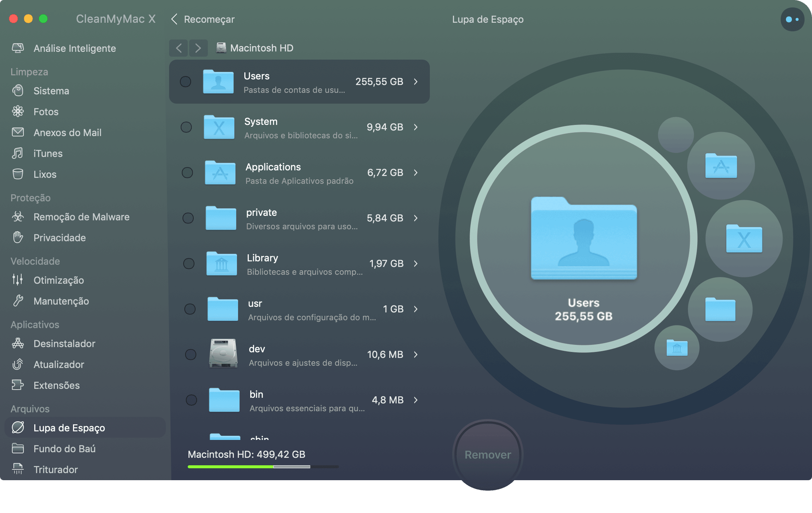
Task: Click the Remoção de Malware biohazard icon
Action: coord(18,217)
